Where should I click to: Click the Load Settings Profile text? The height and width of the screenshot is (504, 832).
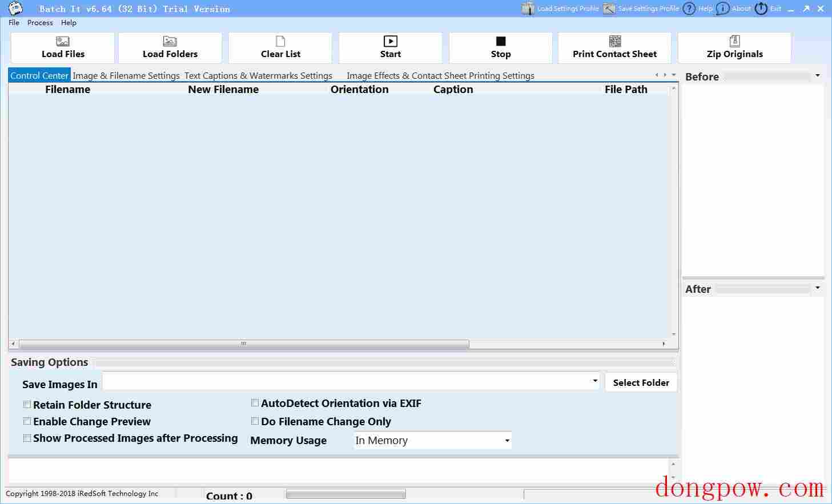568,9
